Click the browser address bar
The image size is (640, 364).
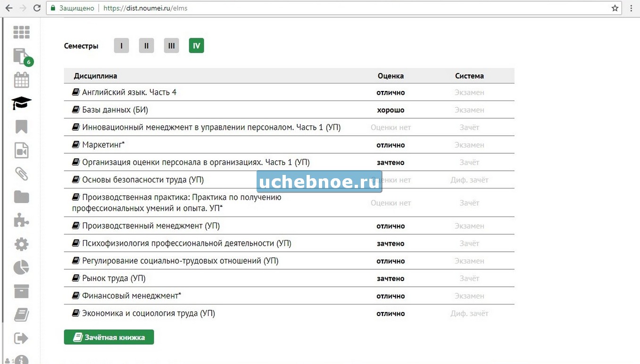(330, 8)
